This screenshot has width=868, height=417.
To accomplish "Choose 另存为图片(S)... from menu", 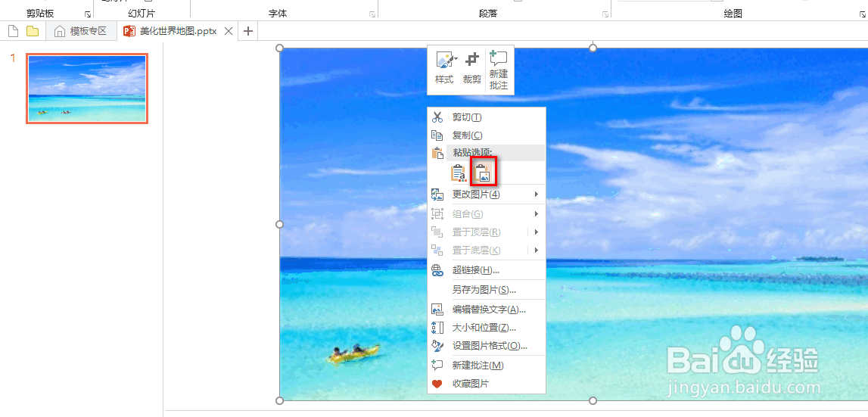I will [487, 290].
